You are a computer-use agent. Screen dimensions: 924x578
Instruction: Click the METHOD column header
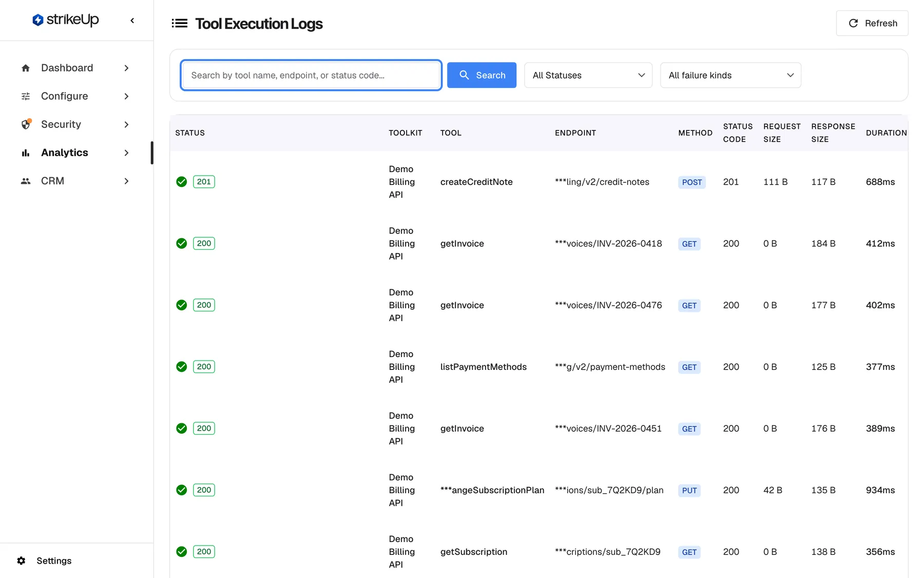pyautogui.click(x=695, y=133)
